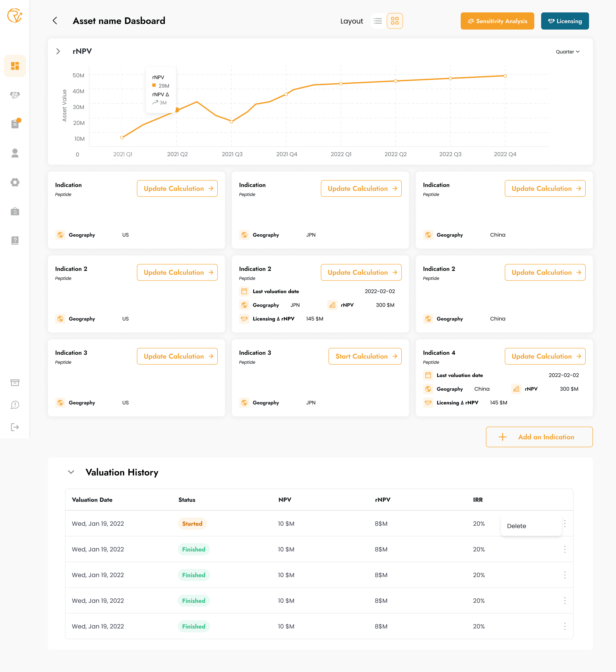Select Delete from the row context menu
Screen dimensions: 616x672
516,526
